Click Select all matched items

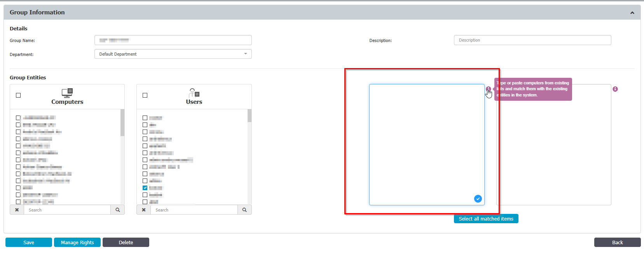click(x=486, y=219)
